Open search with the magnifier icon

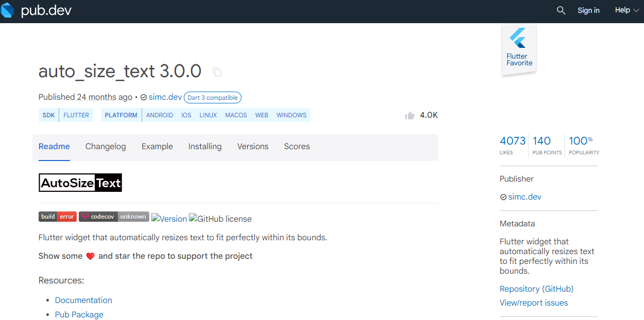(561, 10)
